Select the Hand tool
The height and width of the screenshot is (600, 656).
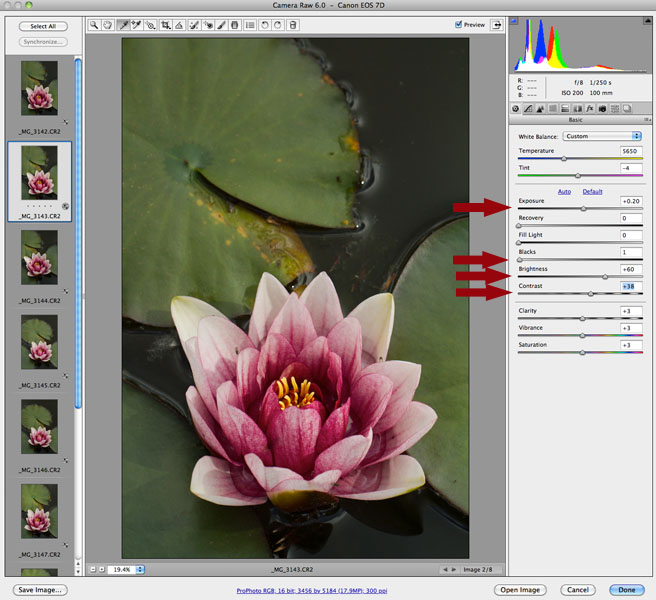tap(108, 25)
